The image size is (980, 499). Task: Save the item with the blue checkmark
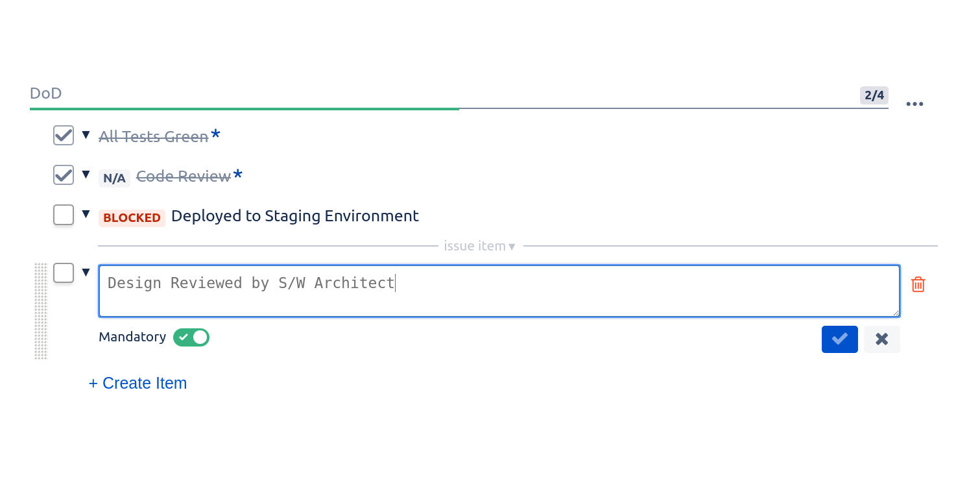(x=839, y=339)
